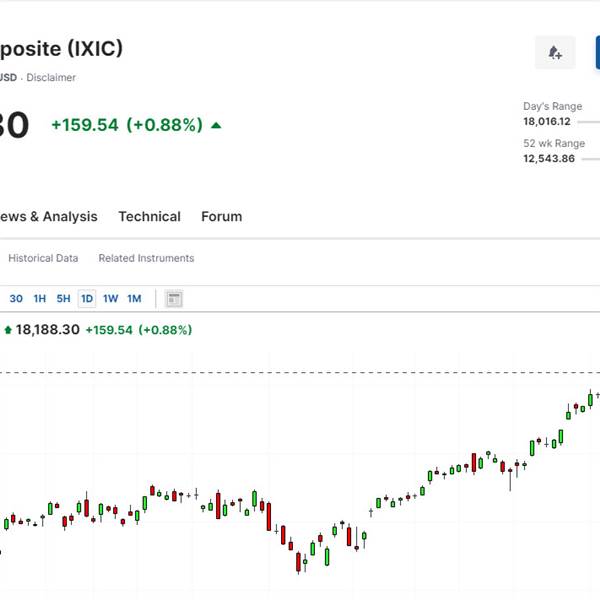Click the blue button at top right edge
Image resolution: width=600 pixels, height=600 pixels.
pyautogui.click(x=597, y=52)
